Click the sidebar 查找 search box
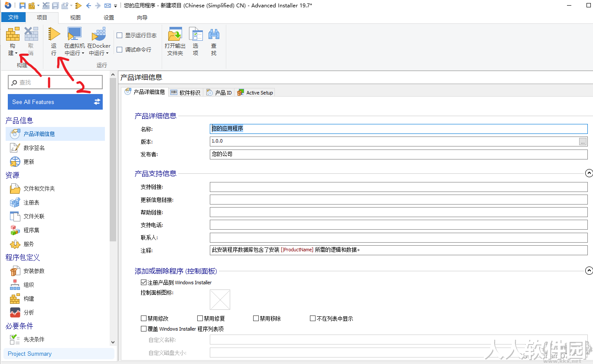 (x=55, y=82)
